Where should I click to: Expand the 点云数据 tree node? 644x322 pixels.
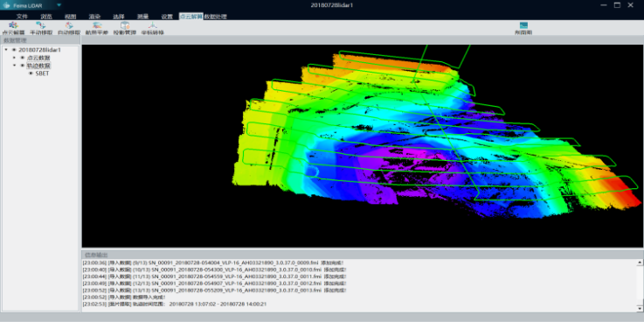click(x=14, y=58)
